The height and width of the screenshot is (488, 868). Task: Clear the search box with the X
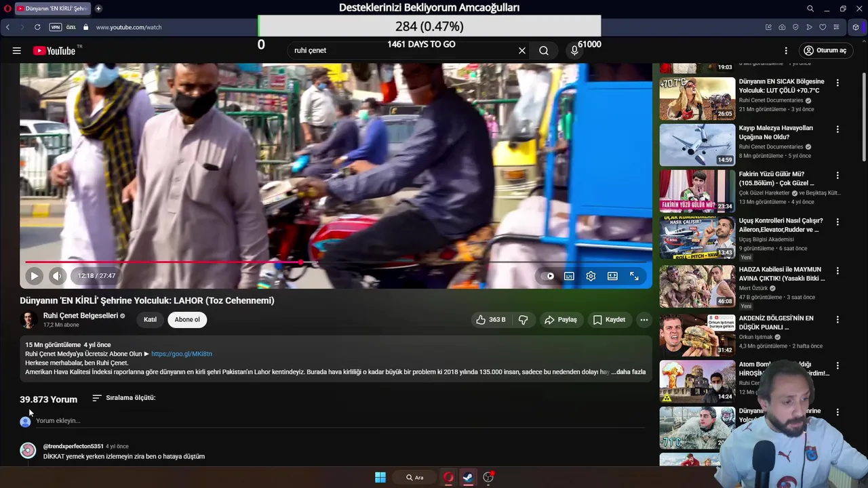(522, 51)
